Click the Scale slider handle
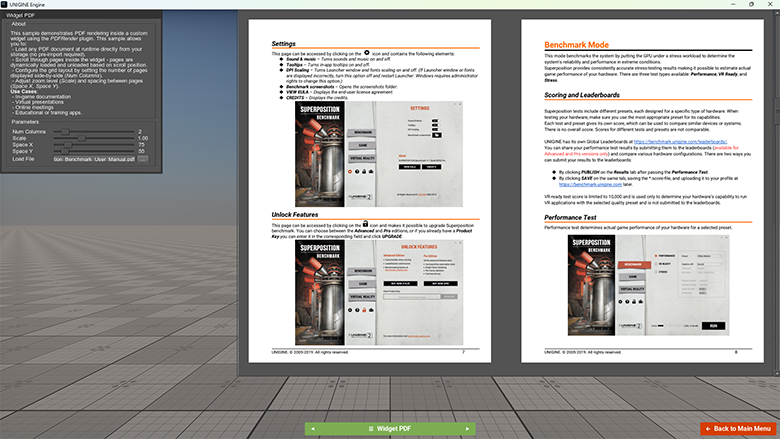The height and width of the screenshot is (439, 780). 81,138
